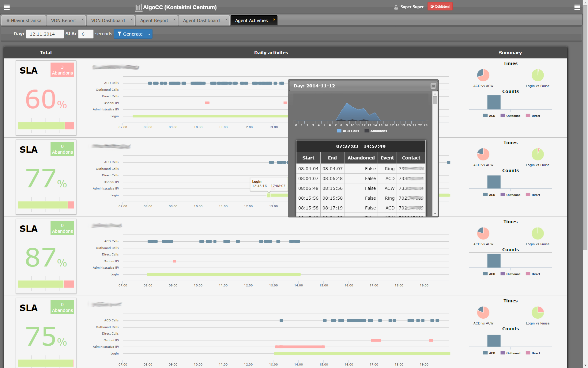Toggle Outbound legend in first Counts chart

(x=510, y=116)
